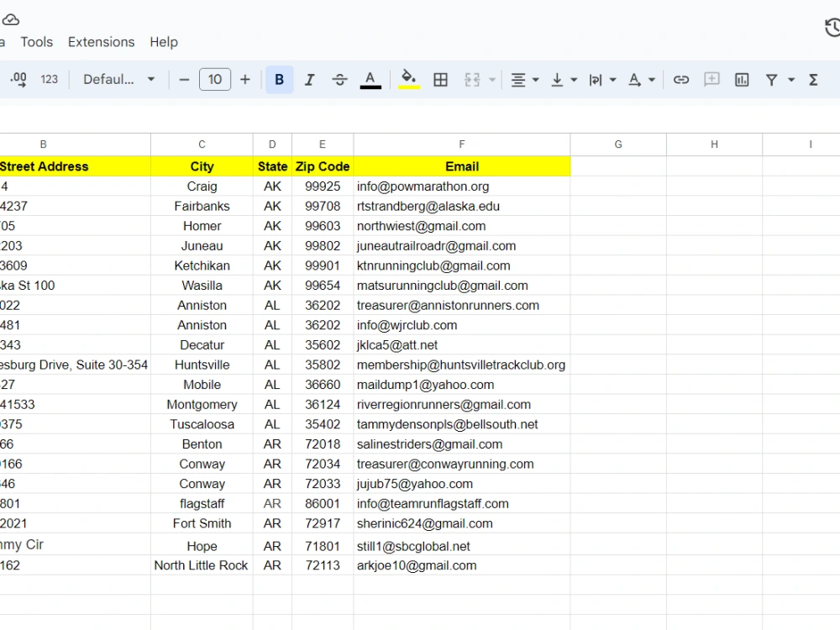Click the merge cells icon
The image size is (840, 630).
point(472,80)
